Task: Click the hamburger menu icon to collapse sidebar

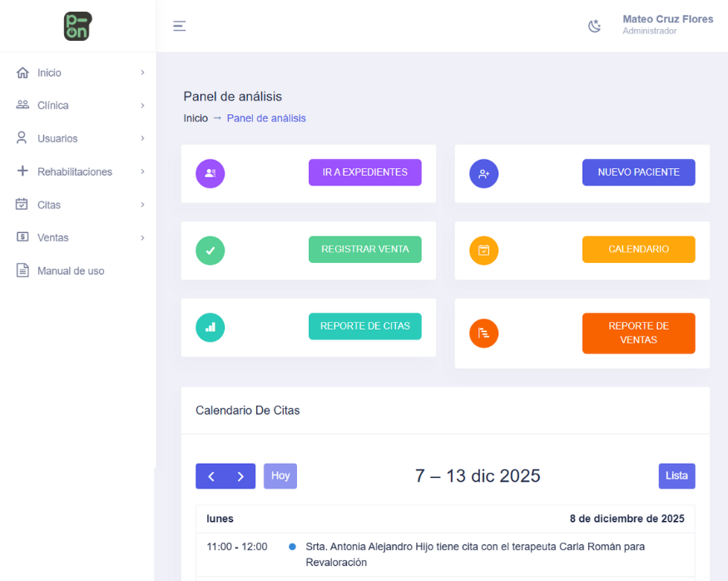Action: (179, 26)
